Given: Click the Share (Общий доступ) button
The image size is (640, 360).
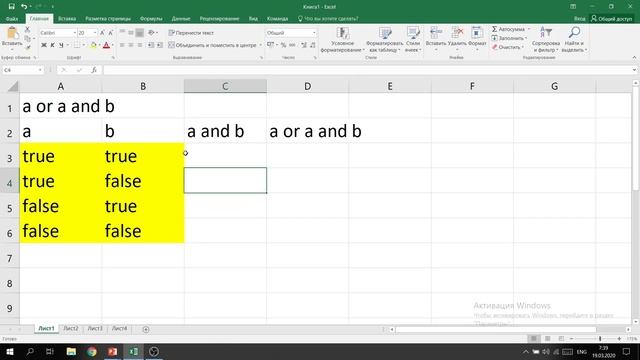Looking at the screenshot, I should 611,19.
